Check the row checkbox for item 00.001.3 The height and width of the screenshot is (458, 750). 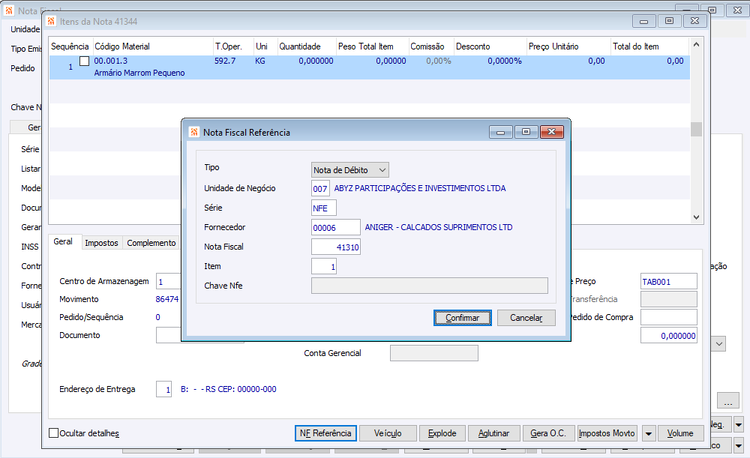tap(84, 61)
